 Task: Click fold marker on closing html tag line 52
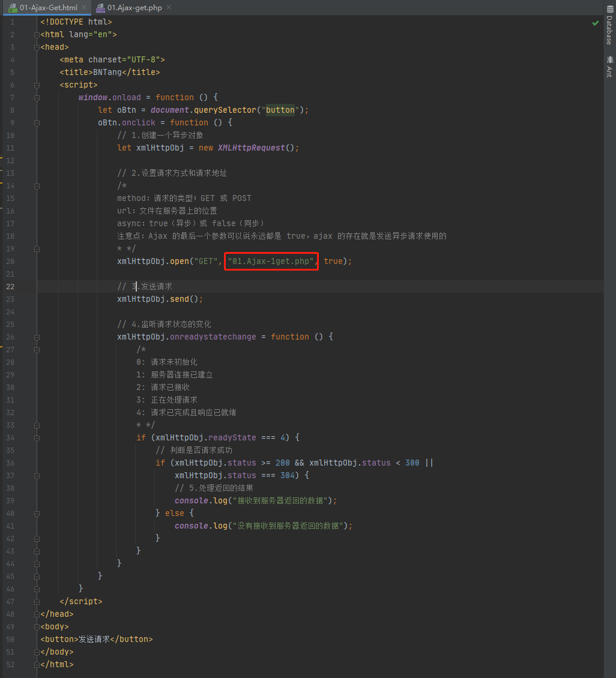tap(37, 665)
